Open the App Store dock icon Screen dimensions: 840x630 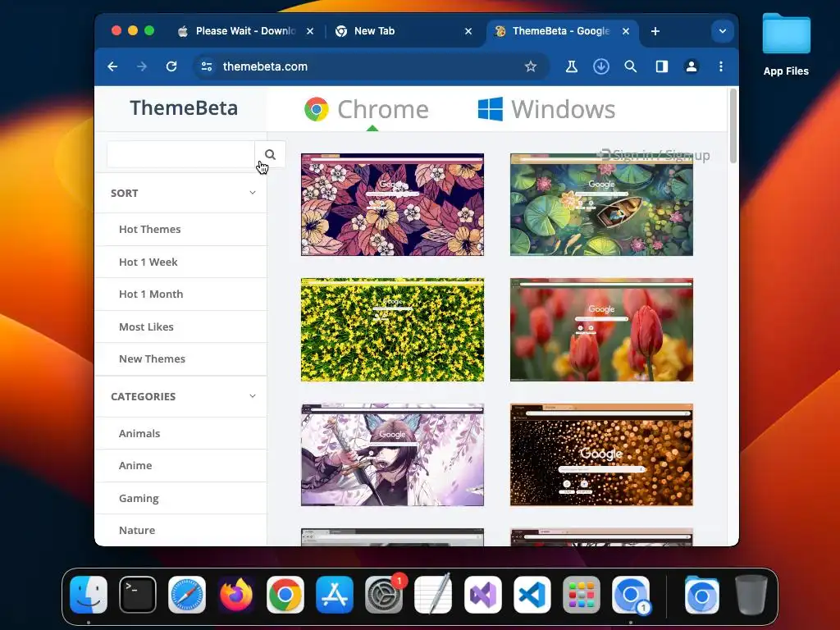click(335, 595)
